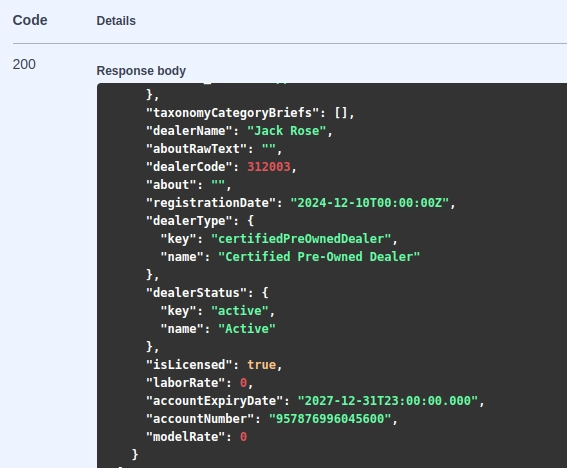Select the certifiedPreOwnedDealer key value

pos(301,239)
